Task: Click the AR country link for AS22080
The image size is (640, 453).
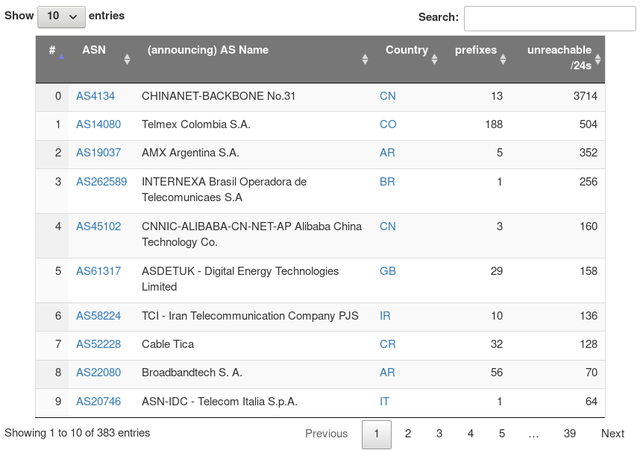Action: (x=387, y=373)
